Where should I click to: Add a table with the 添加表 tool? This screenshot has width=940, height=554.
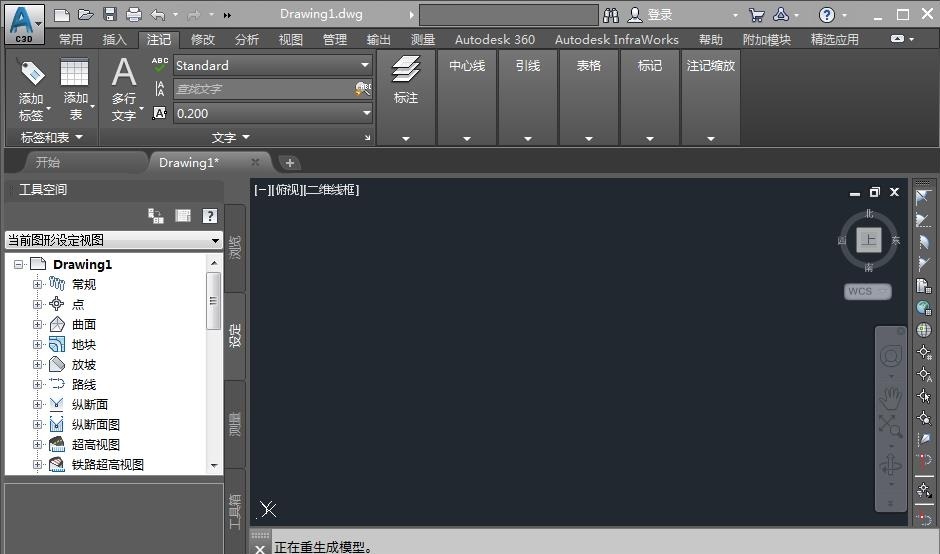tap(76, 90)
